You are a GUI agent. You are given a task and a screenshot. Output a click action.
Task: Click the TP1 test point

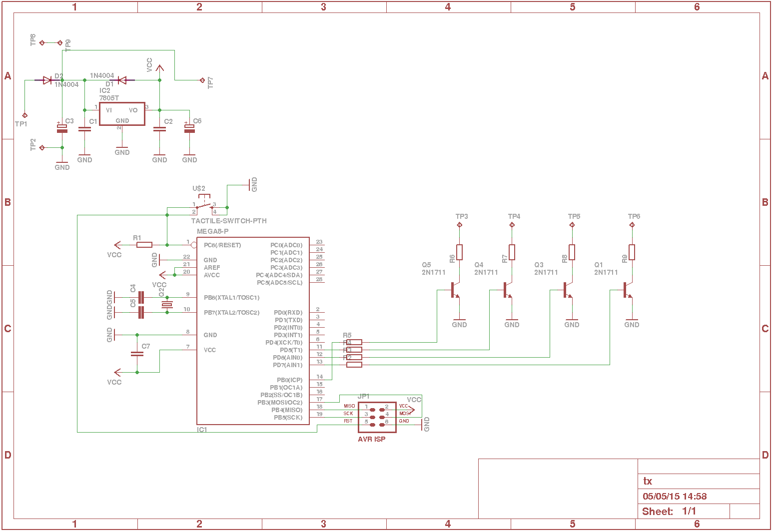24,115
